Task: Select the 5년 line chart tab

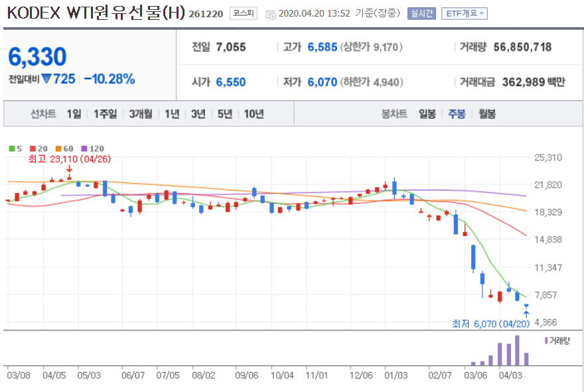Action: pyautogui.click(x=224, y=113)
